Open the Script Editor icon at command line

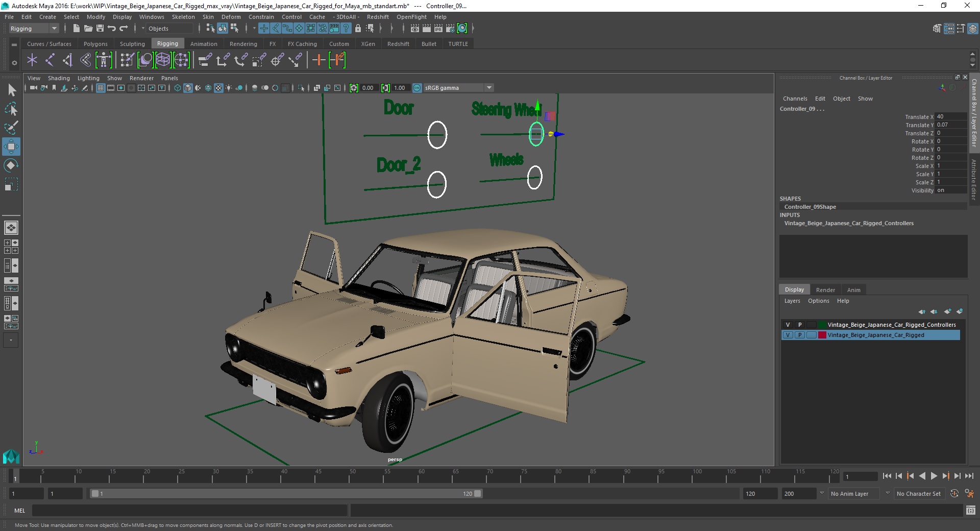[x=970, y=510]
